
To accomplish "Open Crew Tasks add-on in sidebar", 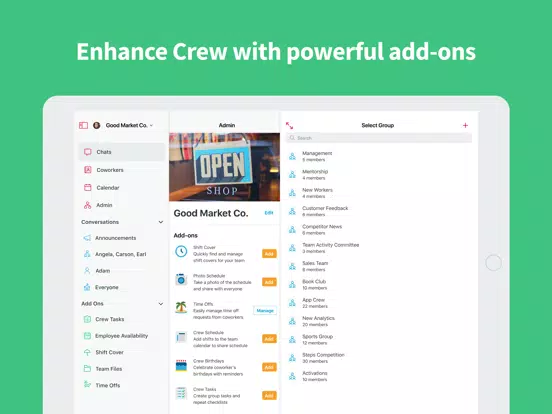I will click(121, 319).
